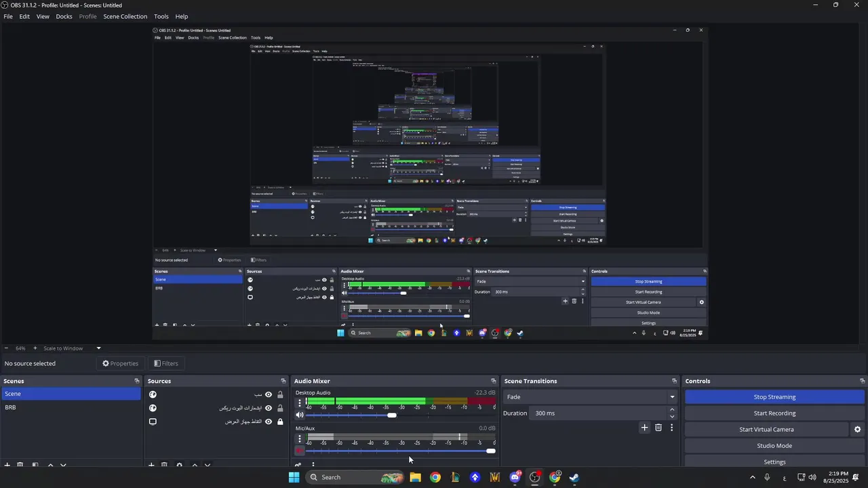The width and height of the screenshot is (868, 488).
Task: Open the Filters button under preview
Action: click(x=166, y=363)
